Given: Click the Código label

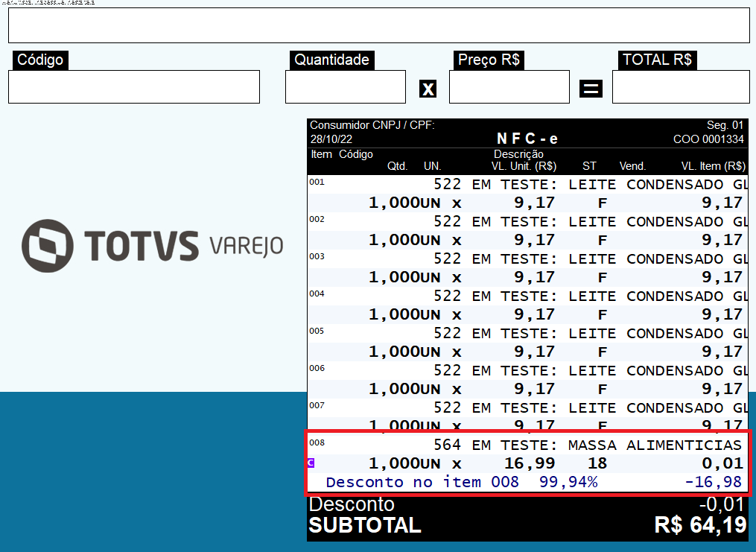Looking at the screenshot, I should click(x=40, y=60).
